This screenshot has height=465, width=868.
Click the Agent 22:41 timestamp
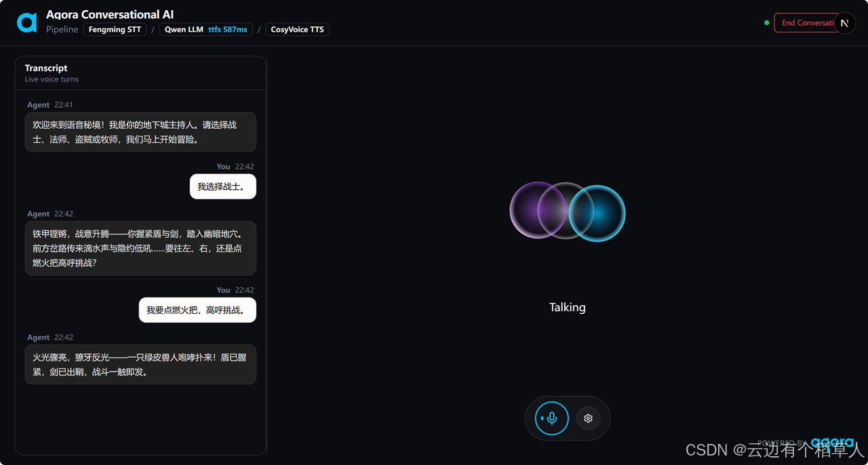click(50, 105)
